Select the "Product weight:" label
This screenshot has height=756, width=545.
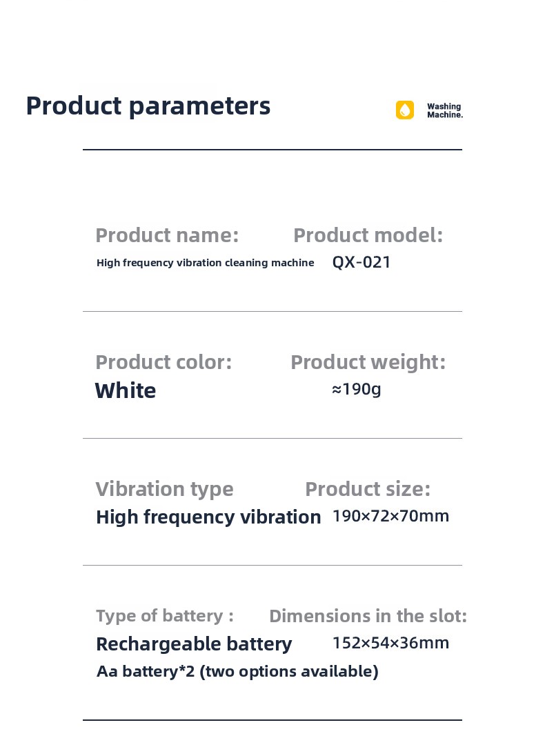(368, 362)
